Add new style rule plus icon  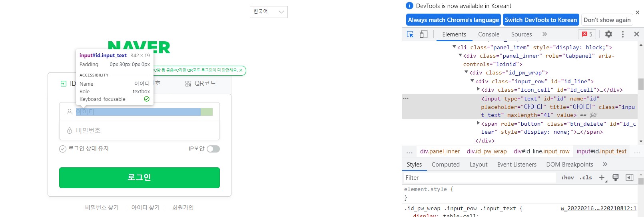pyautogui.click(x=602, y=177)
